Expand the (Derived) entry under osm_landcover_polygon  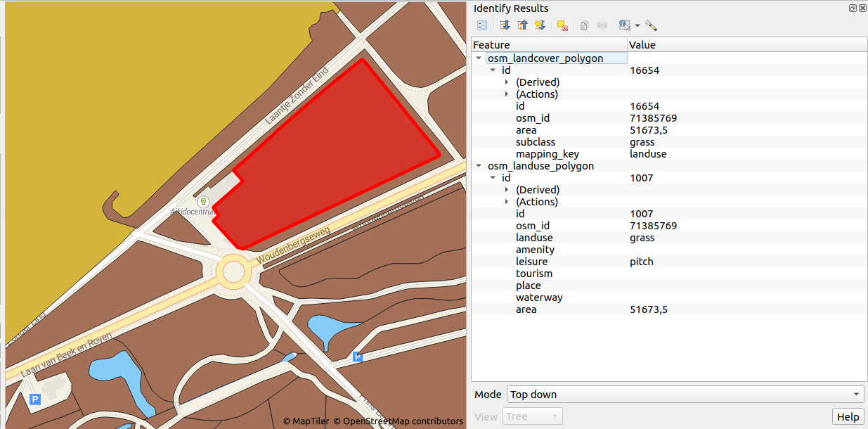pyautogui.click(x=507, y=82)
